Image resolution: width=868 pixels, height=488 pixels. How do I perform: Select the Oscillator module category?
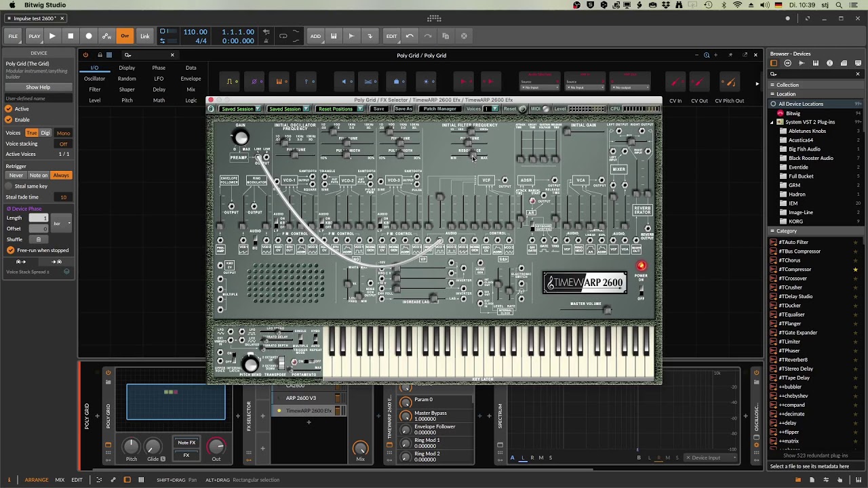point(94,79)
